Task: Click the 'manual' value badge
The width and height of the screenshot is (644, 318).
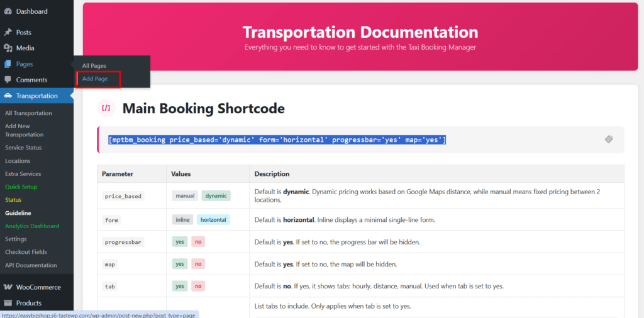Action: click(x=186, y=195)
